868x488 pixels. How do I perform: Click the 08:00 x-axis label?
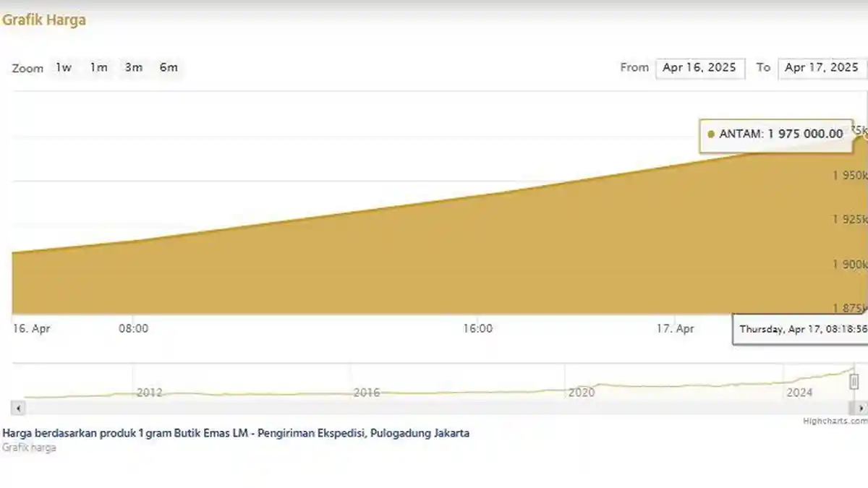[x=133, y=328]
